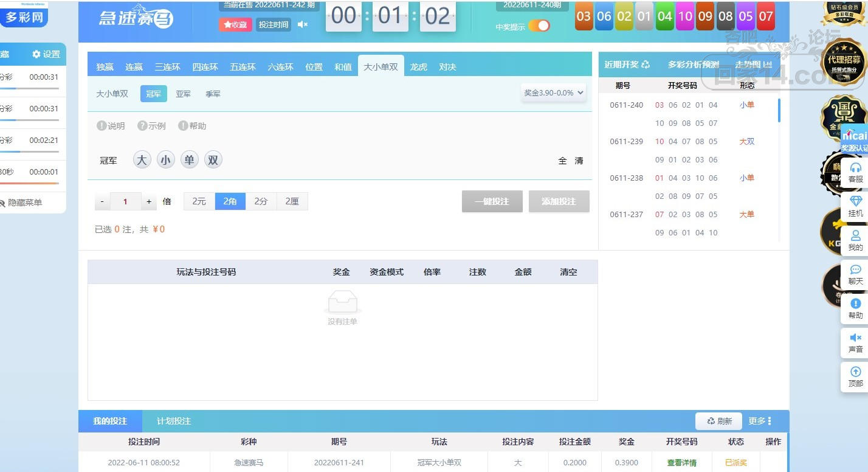This screenshot has width=868, height=472.
Task: Choose 2角 money unit
Action: [230, 201]
